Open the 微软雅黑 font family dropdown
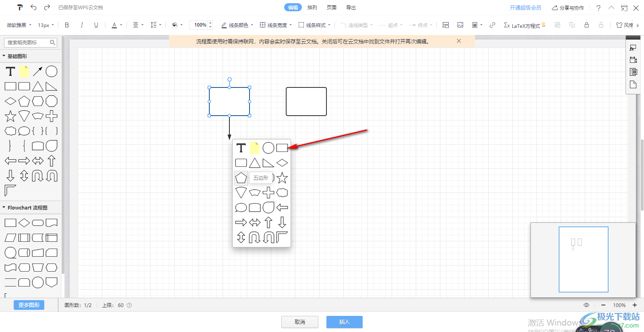 coord(19,25)
